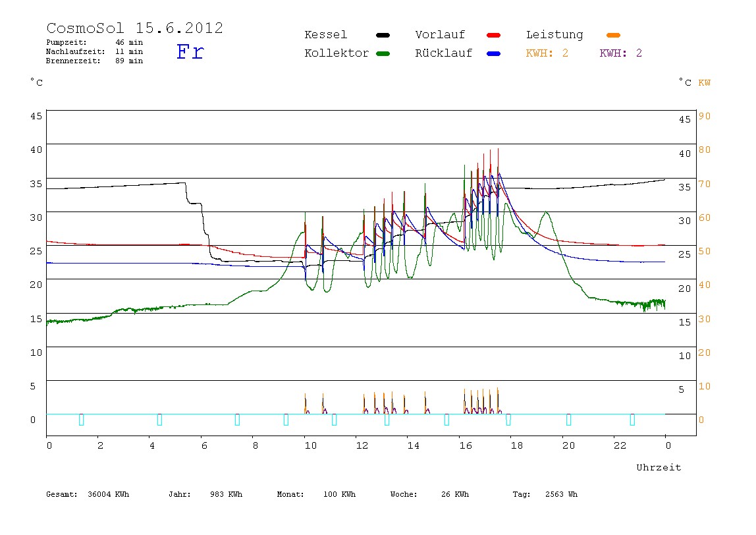Select the "26 KWh" weekly value

point(455,494)
